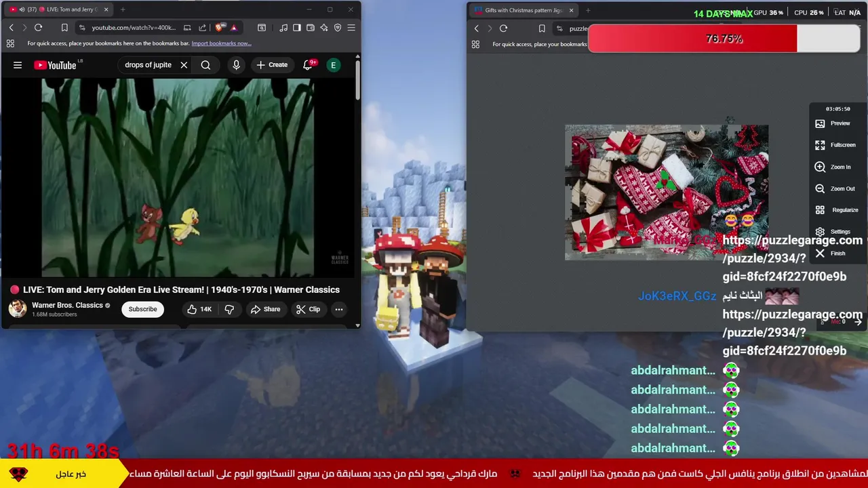The width and height of the screenshot is (868, 488).
Task: Click YouTube magnifier search button
Action: (205, 65)
